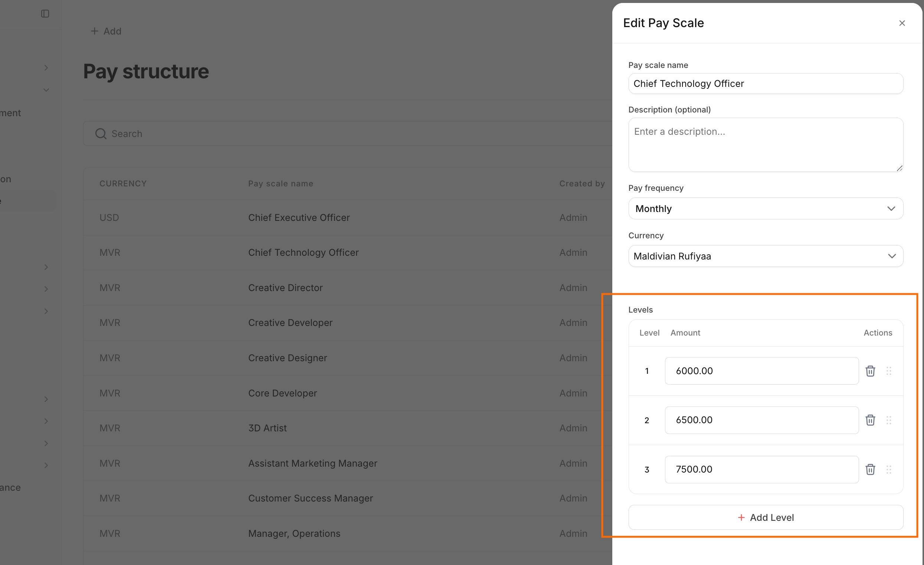
Task: Toggle the sidebar panel icon
Action: (45, 14)
